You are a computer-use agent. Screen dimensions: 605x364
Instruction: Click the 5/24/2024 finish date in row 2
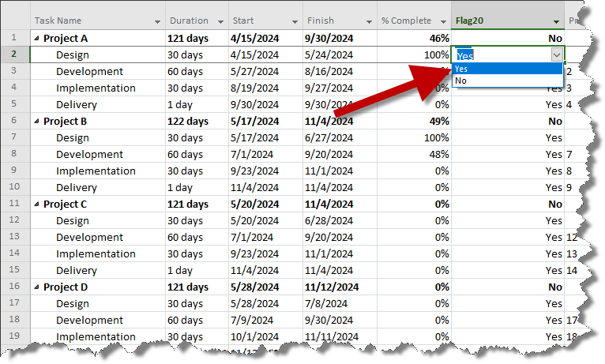(x=329, y=55)
